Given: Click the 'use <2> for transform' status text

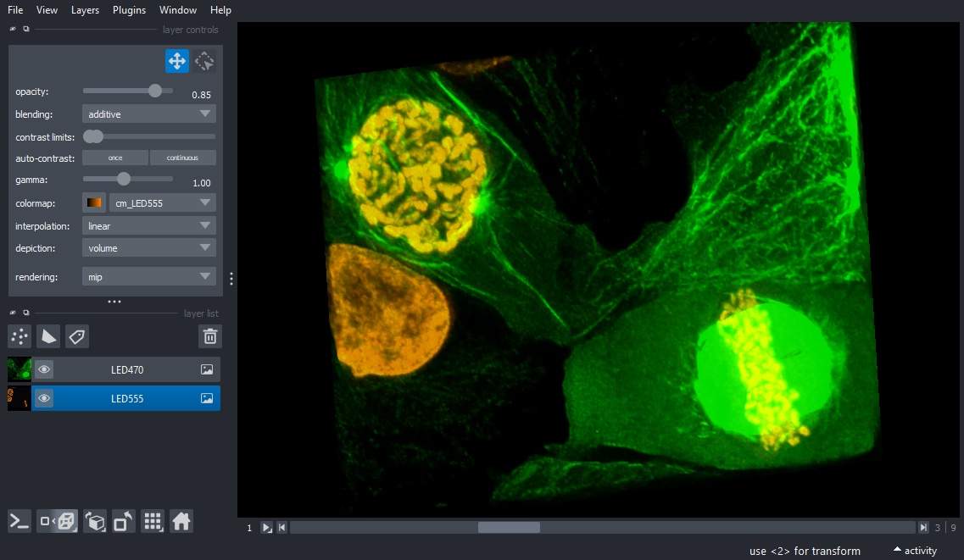Looking at the screenshot, I should point(805,551).
